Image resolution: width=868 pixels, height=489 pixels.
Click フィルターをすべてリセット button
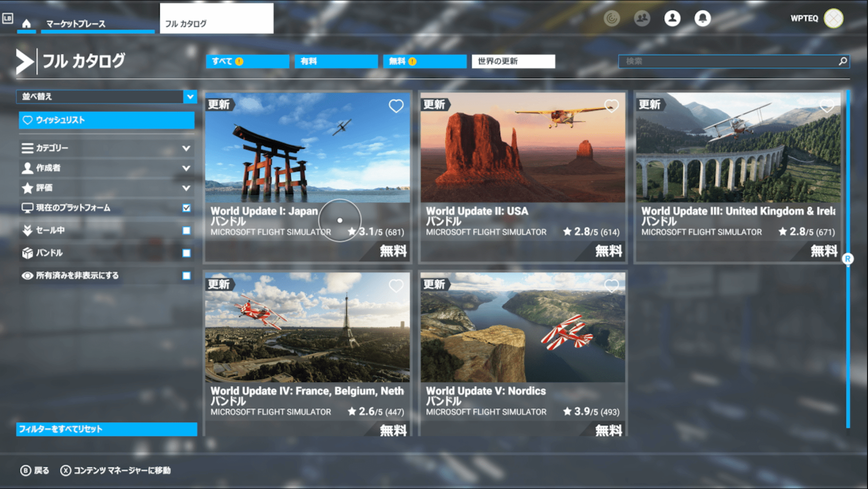click(106, 429)
